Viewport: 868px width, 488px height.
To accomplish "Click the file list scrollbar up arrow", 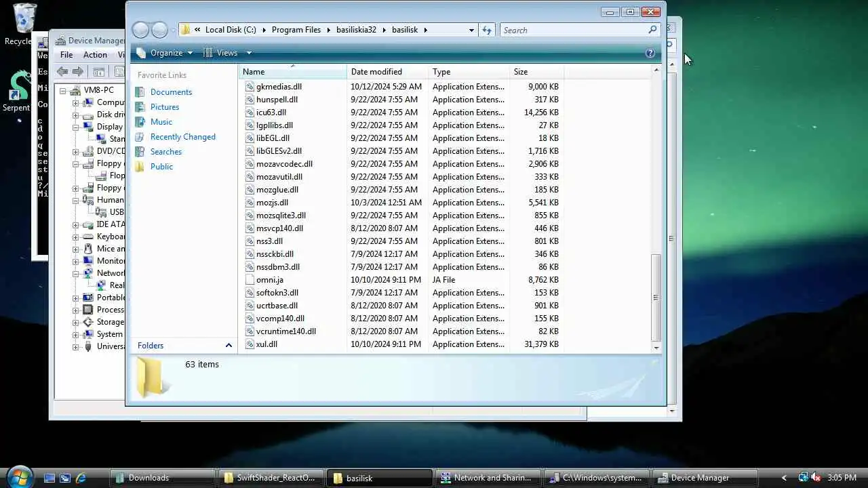I will click(656, 70).
